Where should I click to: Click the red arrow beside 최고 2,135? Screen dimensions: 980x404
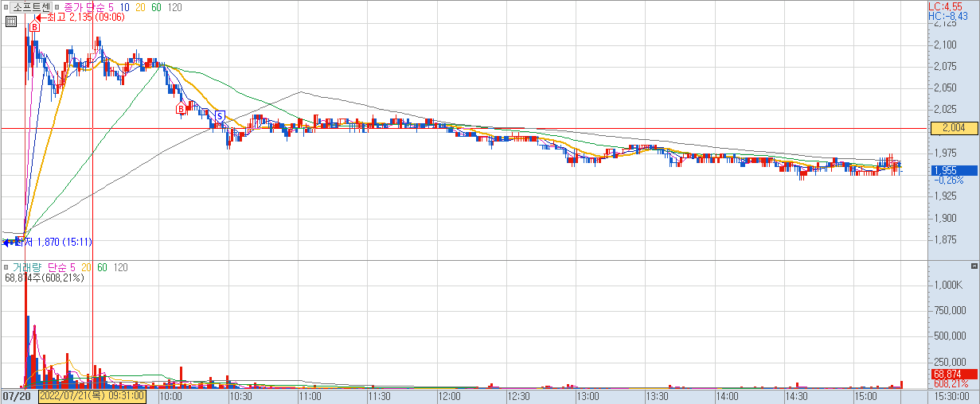(41, 17)
